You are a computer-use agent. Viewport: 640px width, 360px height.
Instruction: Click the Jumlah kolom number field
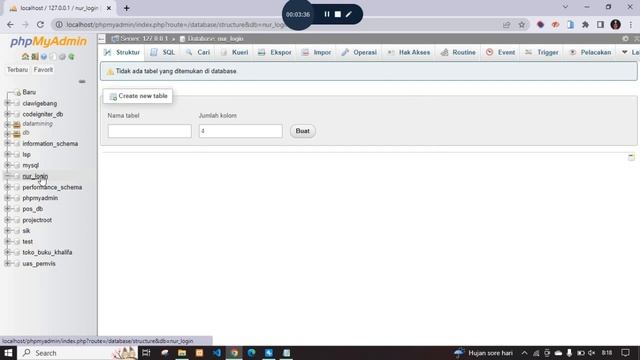(240, 131)
